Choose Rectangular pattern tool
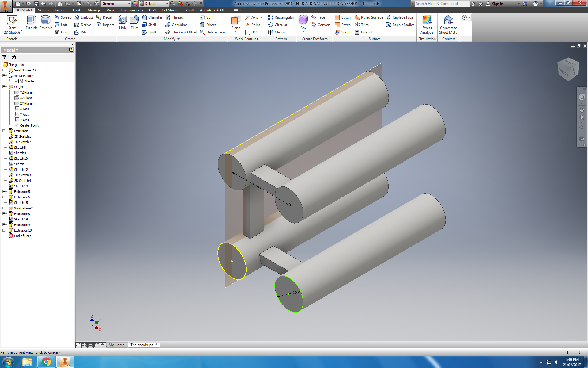Viewport: 588px width, 368px height. click(281, 17)
